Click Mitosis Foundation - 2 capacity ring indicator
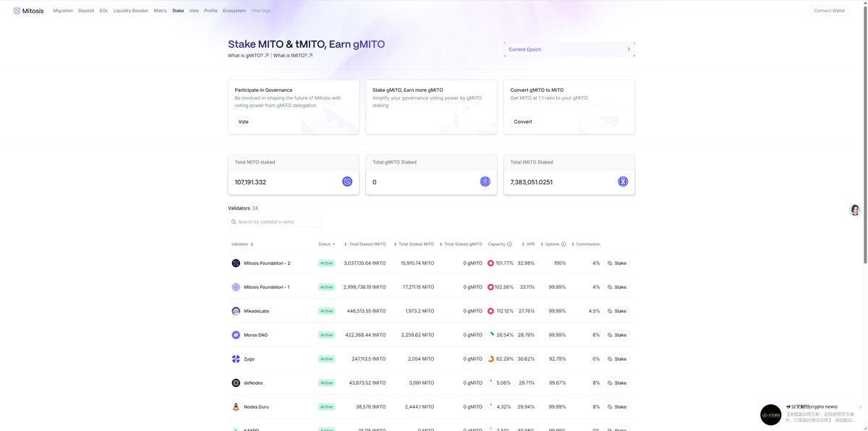Image resolution: width=868 pixels, height=431 pixels. (x=490, y=263)
